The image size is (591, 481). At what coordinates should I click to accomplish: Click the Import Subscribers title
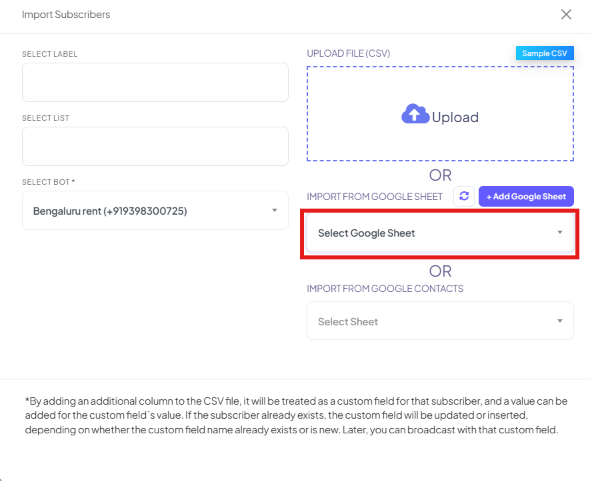click(x=66, y=14)
